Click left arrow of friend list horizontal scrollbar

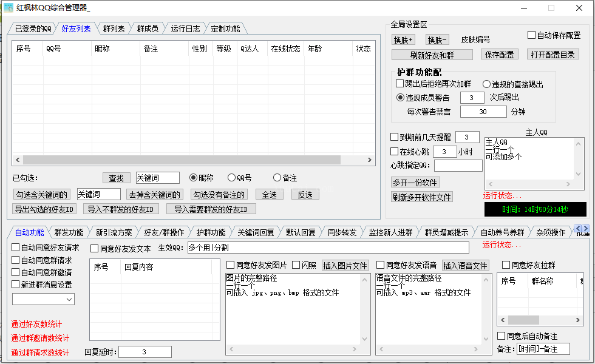18,160
